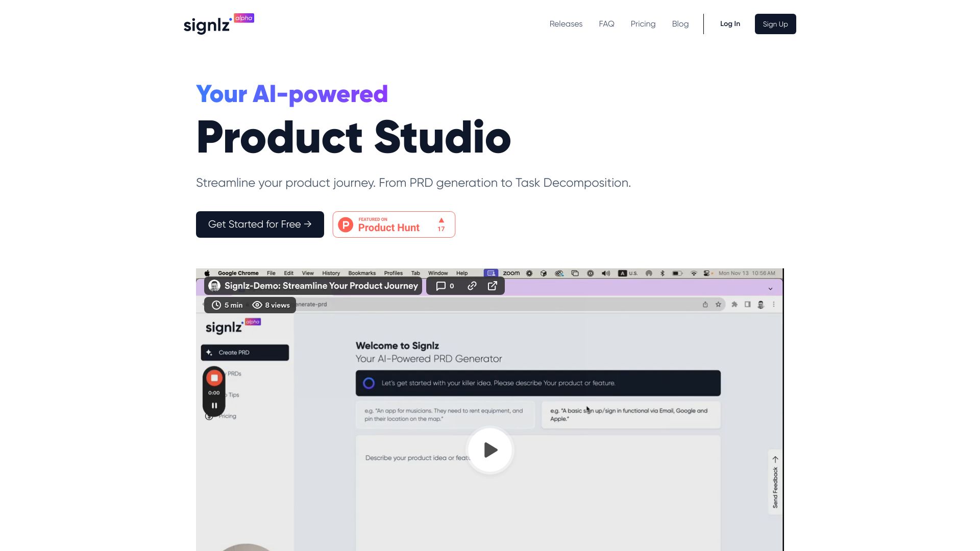The width and height of the screenshot is (980, 551).
Task: Toggle the Send Feedback side panel
Action: [774, 481]
